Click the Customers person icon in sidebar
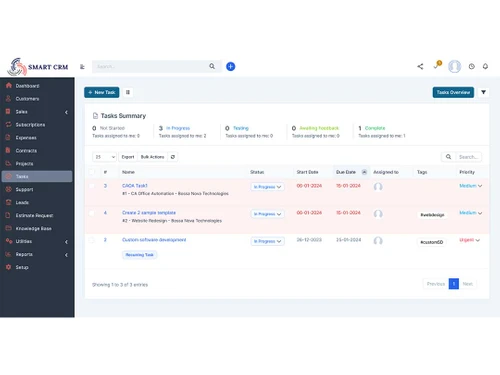This screenshot has height=375, width=500. pyautogui.click(x=9, y=99)
